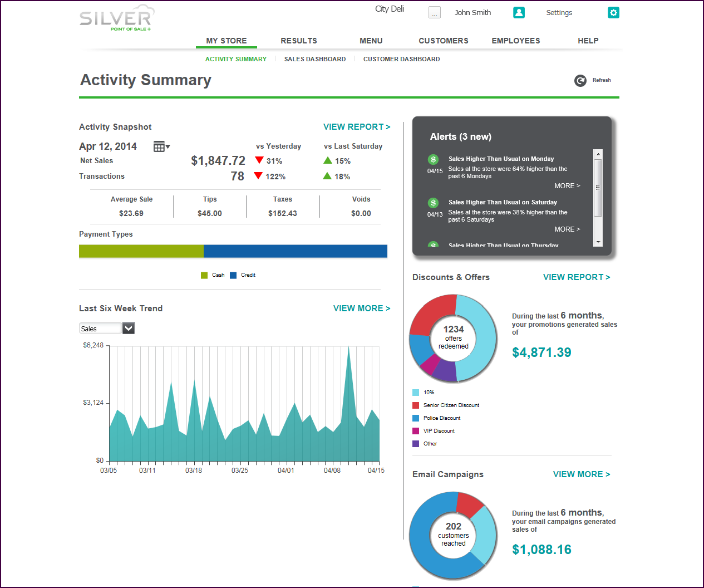Click the blue Credit payment bar segment

[296, 251]
